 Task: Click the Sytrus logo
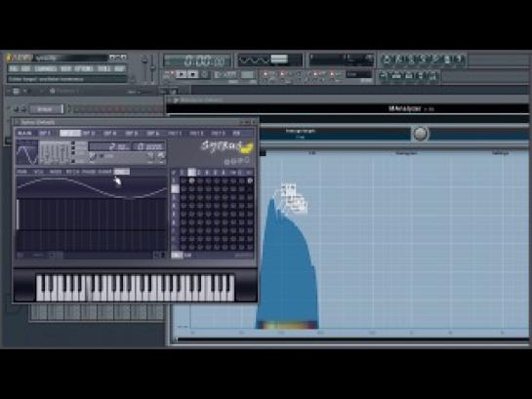[x=227, y=146]
